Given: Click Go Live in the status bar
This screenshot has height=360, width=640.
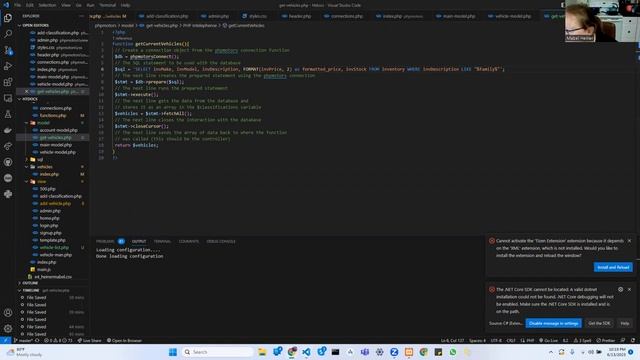Looking at the screenshot, I should (549, 340).
